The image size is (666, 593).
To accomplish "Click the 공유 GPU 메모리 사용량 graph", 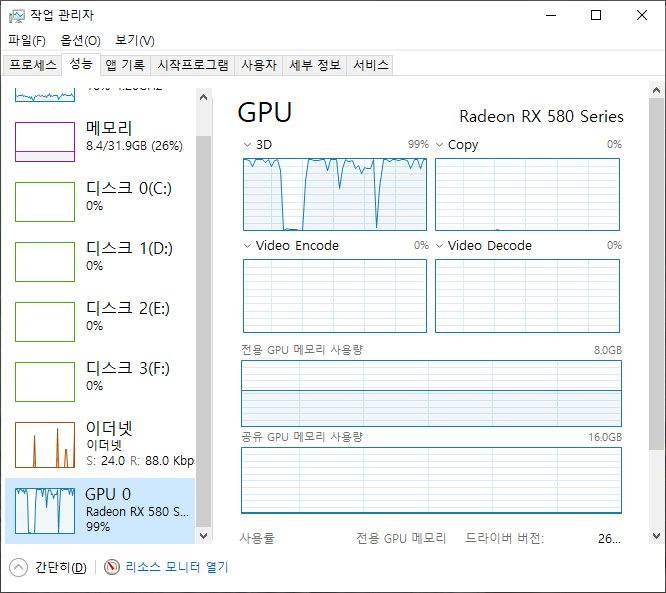I will pyautogui.click(x=431, y=480).
